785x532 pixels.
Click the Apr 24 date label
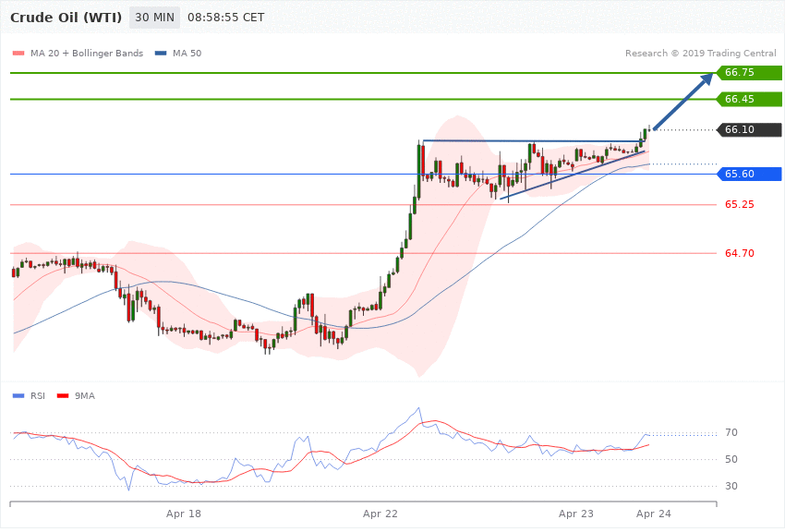pos(653,514)
